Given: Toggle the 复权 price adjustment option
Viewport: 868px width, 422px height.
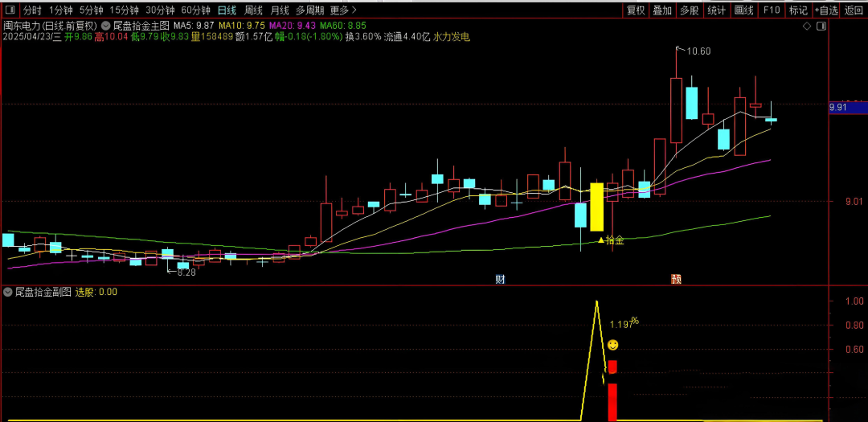Looking at the screenshot, I should [636, 10].
